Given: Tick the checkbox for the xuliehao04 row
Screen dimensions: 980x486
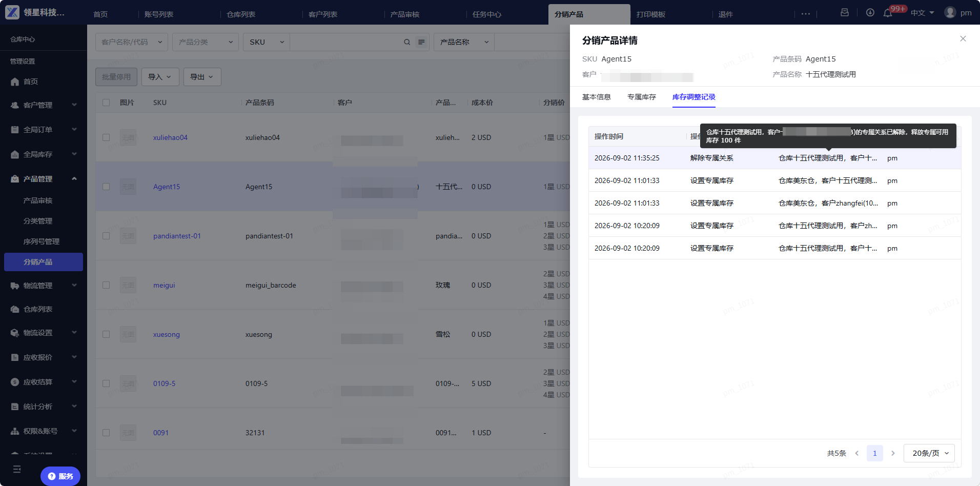Looking at the screenshot, I should [x=106, y=137].
